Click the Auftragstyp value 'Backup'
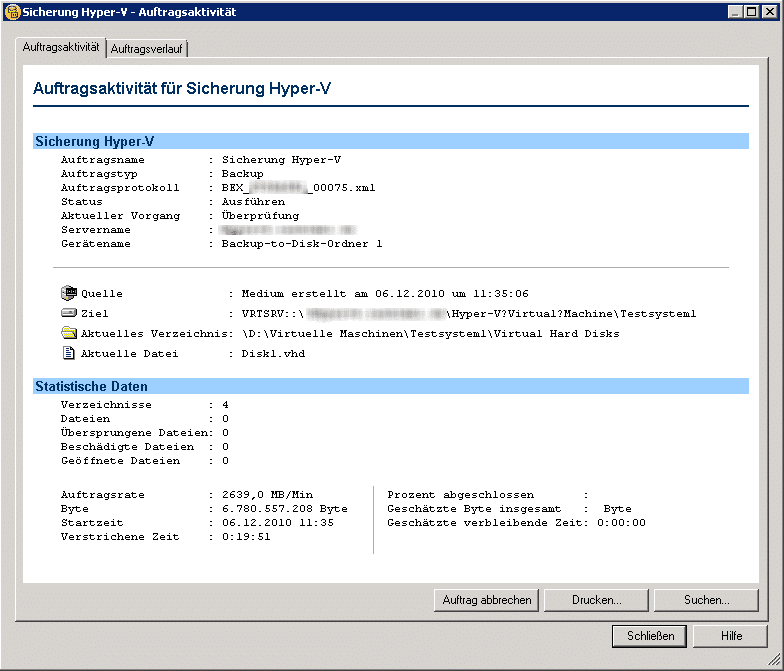 tap(242, 174)
